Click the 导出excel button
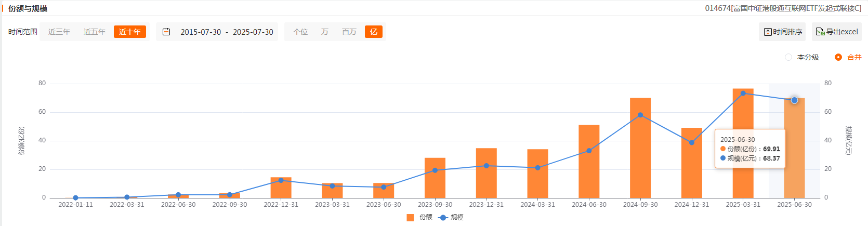This screenshot has width=868, height=226. [837, 32]
